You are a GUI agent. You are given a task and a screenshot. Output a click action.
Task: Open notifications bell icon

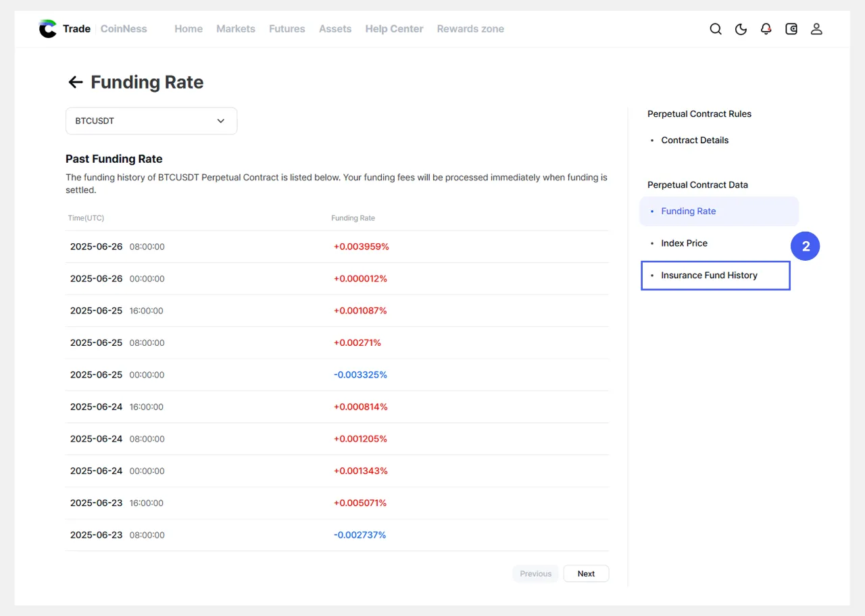coord(766,29)
